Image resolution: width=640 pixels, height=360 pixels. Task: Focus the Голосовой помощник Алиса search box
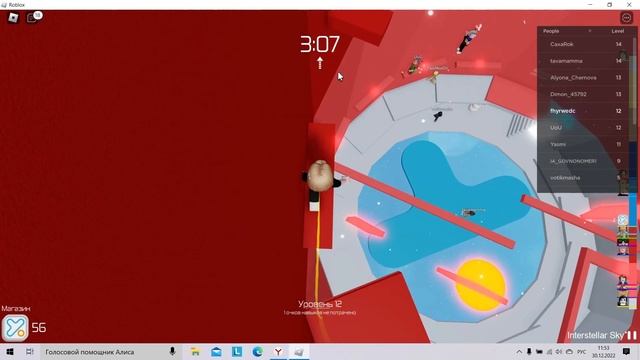coord(111,351)
